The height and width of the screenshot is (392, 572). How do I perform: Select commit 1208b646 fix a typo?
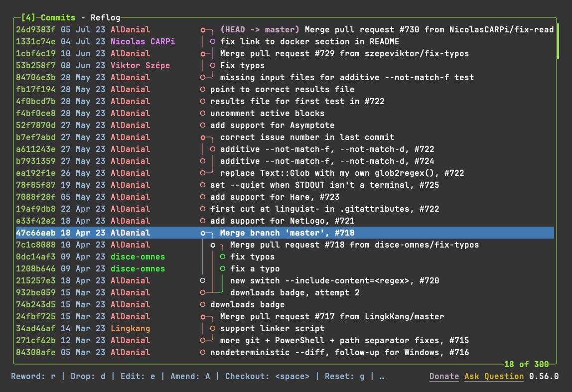285,269
